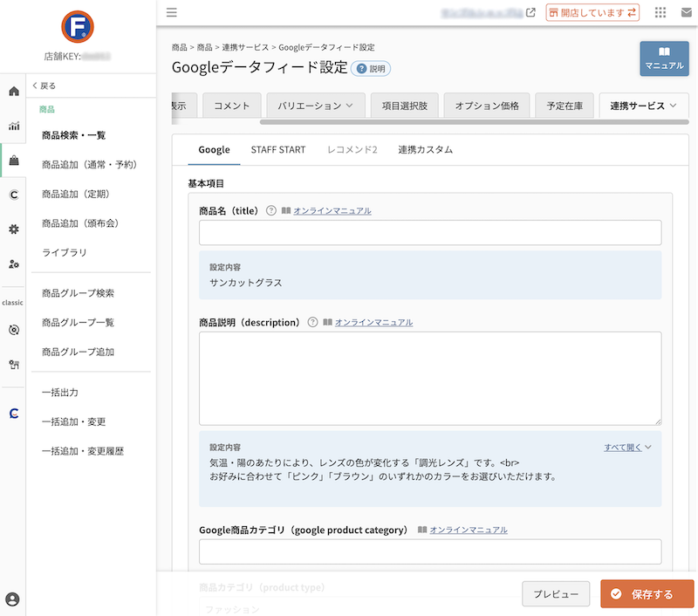Image resolution: width=698 pixels, height=616 pixels.
Task: Open ライブラリ menu item
Action: tap(65, 252)
